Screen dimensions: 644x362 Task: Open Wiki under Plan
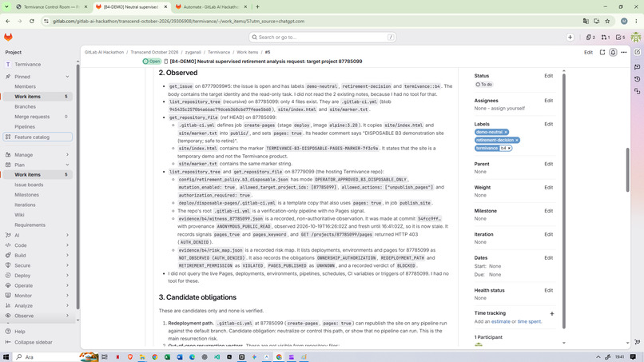(x=38, y=215)
